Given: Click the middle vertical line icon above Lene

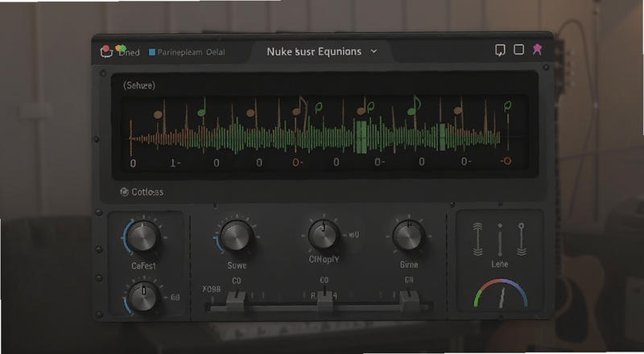Looking at the screenshot, I should tap(500, 240).
